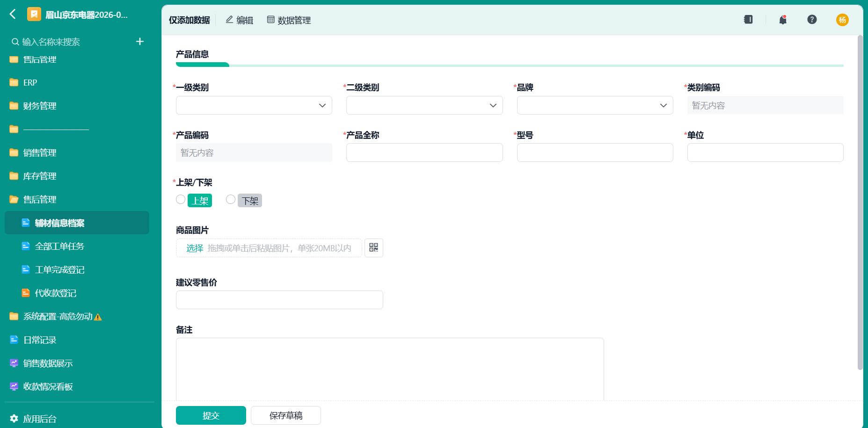Click the form vertical scrollbar

click(x=860, y=202)
